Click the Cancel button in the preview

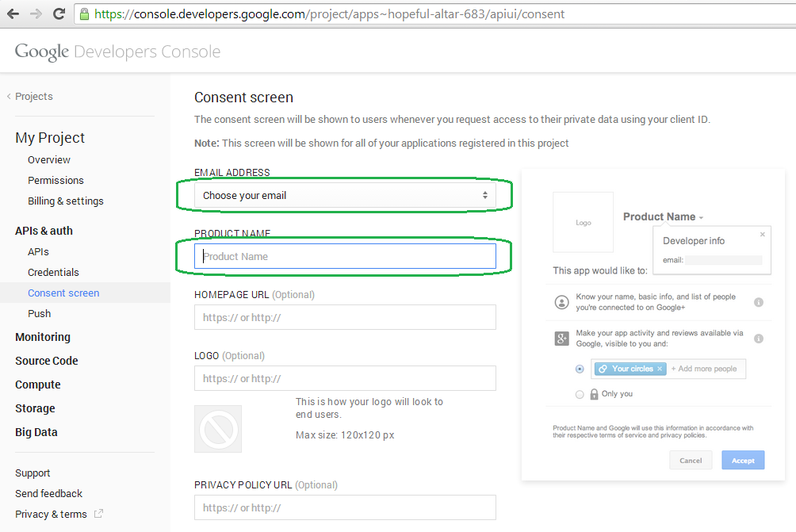(691, 461)
